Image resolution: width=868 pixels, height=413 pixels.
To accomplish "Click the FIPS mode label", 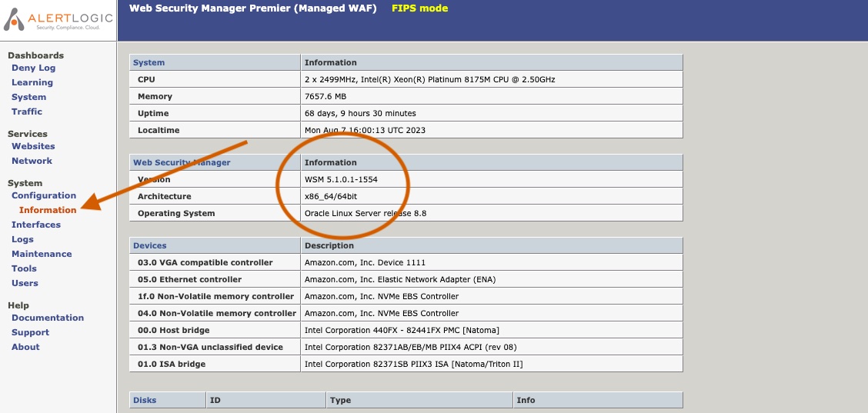I will 419,8.
